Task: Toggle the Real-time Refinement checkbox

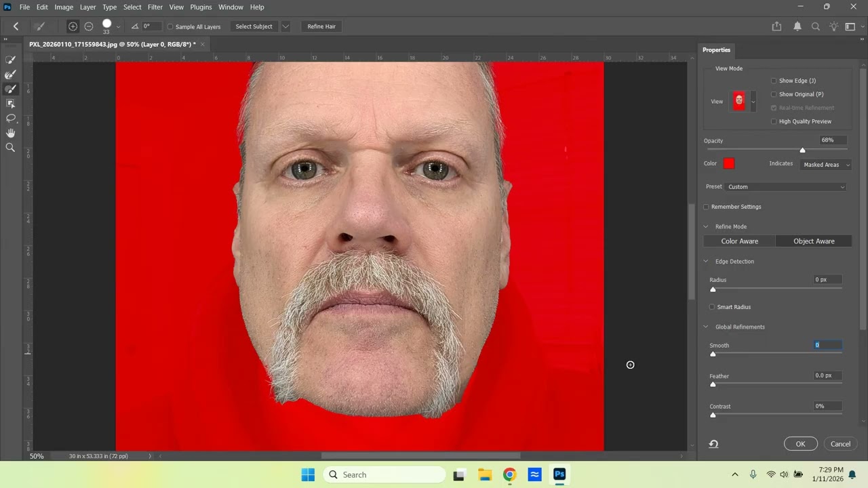Action: click(x=774, y=108)
